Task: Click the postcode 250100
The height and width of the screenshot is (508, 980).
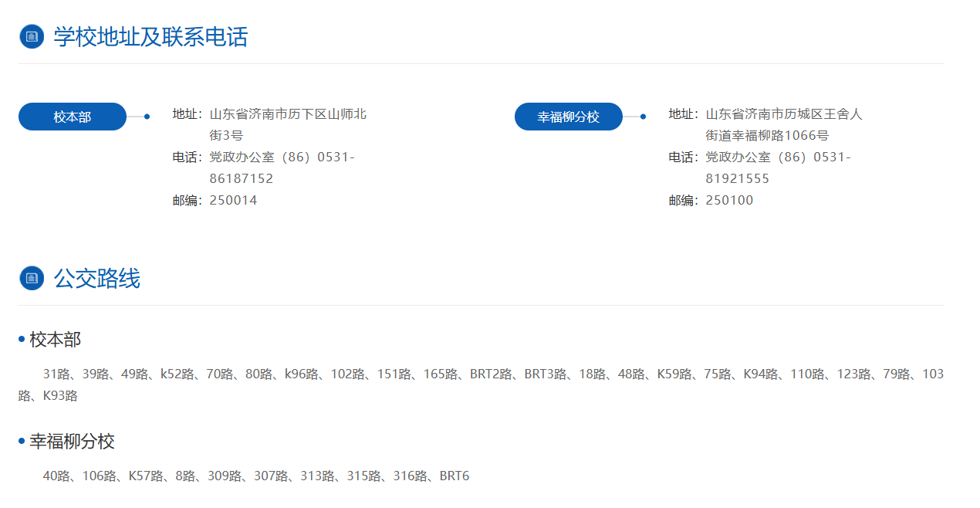Action: [x=729, y=200]
